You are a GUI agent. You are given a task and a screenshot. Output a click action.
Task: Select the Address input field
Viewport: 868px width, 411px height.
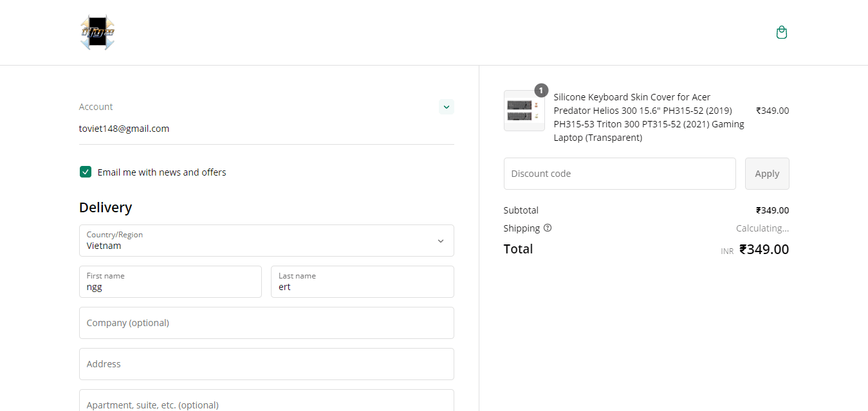tap(266, 364)
